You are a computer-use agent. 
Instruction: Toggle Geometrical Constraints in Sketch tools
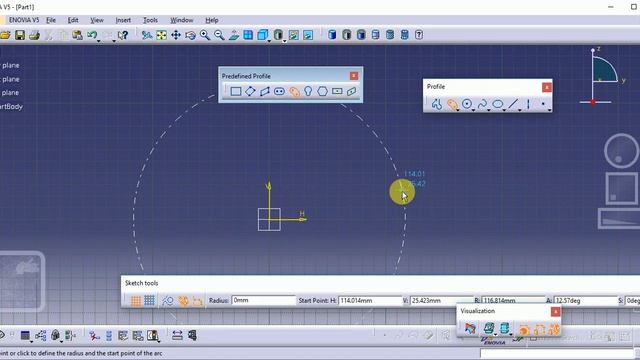click(x=183, y=301)
